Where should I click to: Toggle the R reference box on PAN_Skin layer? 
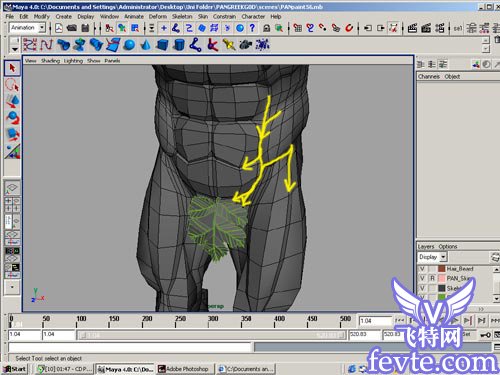(x=432, y=278)
